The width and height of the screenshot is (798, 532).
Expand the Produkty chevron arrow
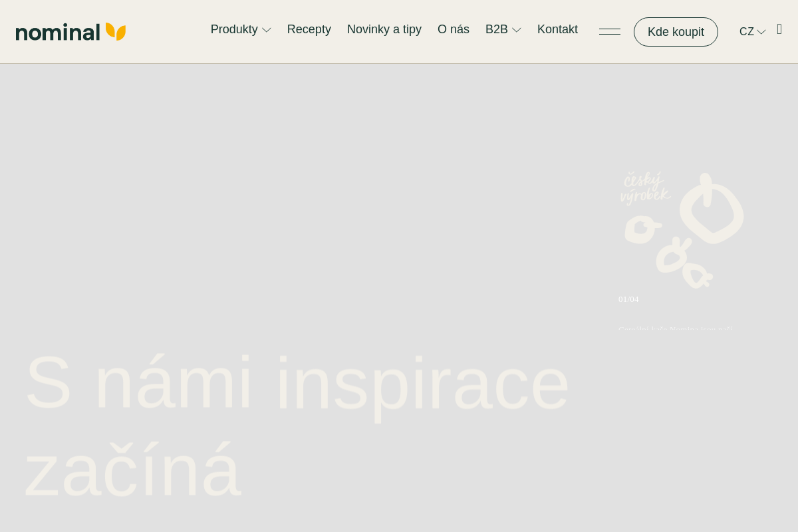tap(267, 30)
